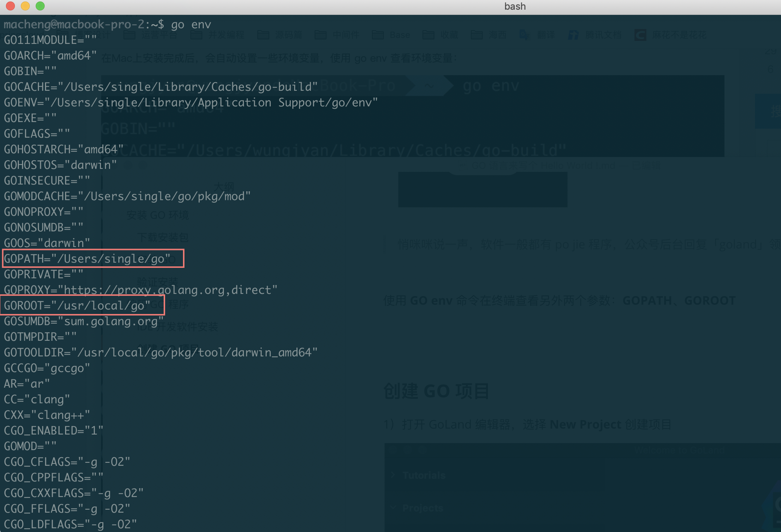Screen dimensions: 781x532
Task: Click the bash window title text
Action: click(515, 6)
